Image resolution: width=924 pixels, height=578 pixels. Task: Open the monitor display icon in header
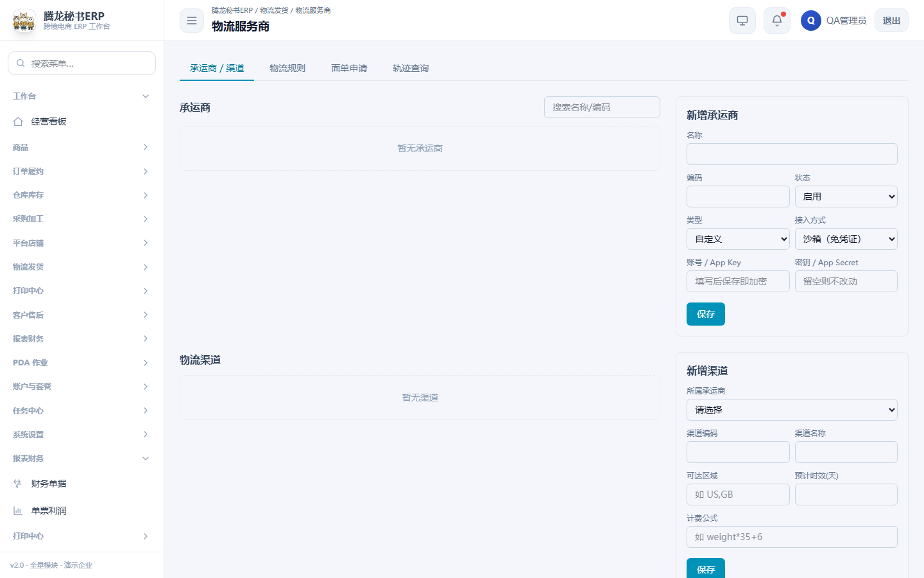pyautogui.click(x=742, y=21)
